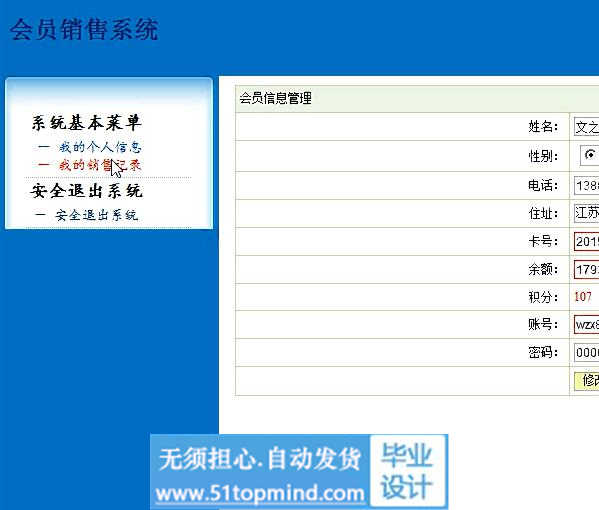Viewport: 599px width, 510px height.
Task: Click the 会员销售系统 site title
Action: 84,29
